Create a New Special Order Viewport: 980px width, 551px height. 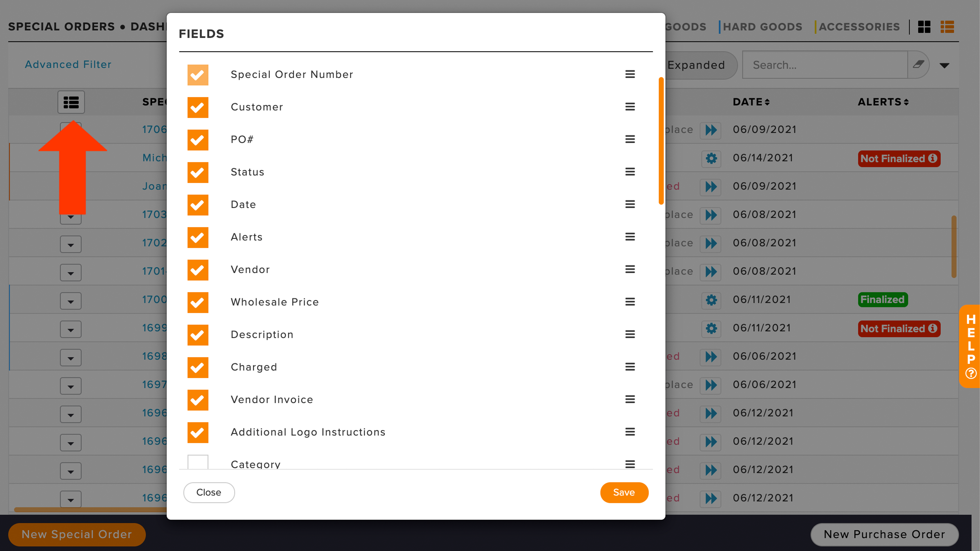pos(77,534)
